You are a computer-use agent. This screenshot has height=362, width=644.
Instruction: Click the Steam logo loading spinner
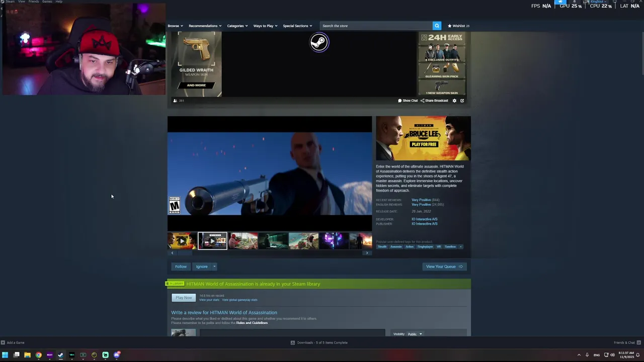[x=319, y=42]
